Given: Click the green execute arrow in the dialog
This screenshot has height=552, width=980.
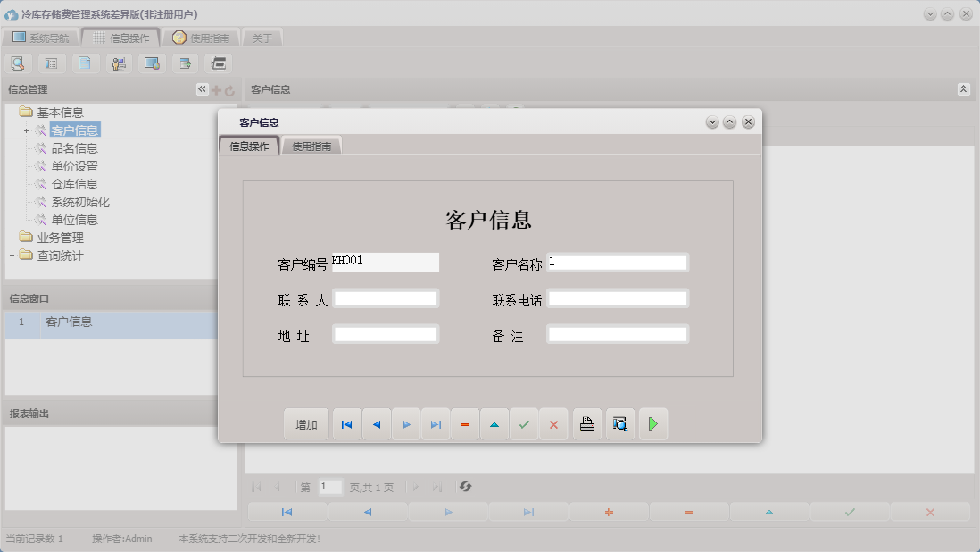Looking at the screenshot, I should 652,423.
